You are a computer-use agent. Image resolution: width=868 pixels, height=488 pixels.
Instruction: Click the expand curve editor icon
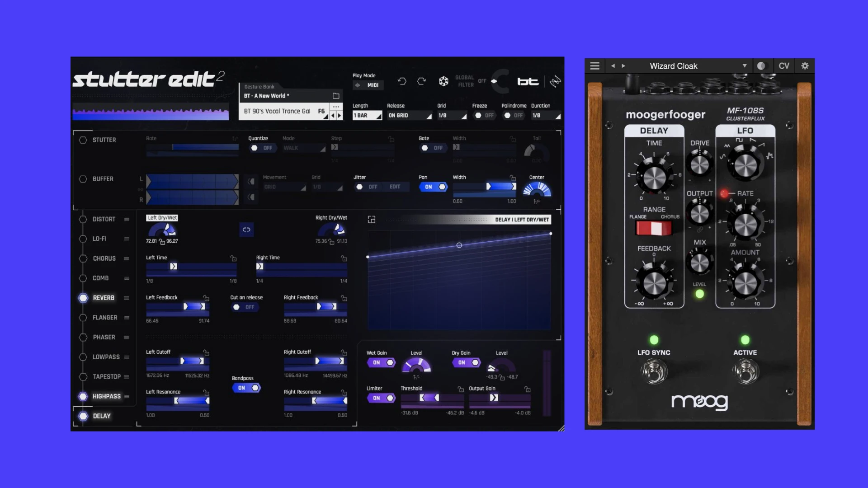372,220
